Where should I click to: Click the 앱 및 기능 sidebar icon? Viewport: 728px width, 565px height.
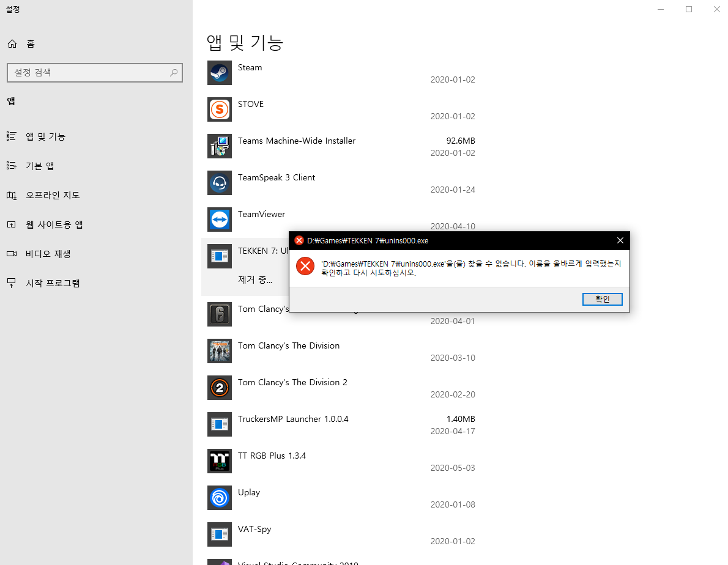coord(12,136)
